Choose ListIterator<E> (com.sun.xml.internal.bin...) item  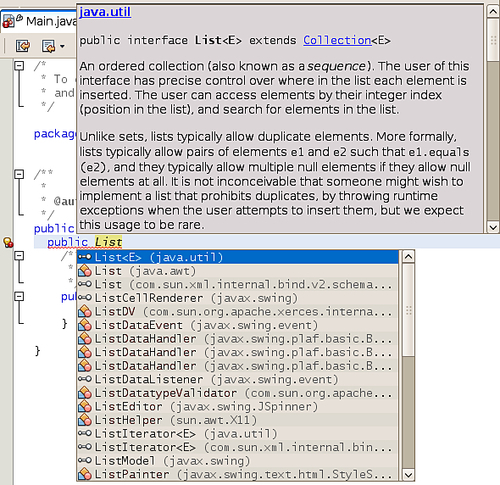pyautogui.click(x=238, y=447)
